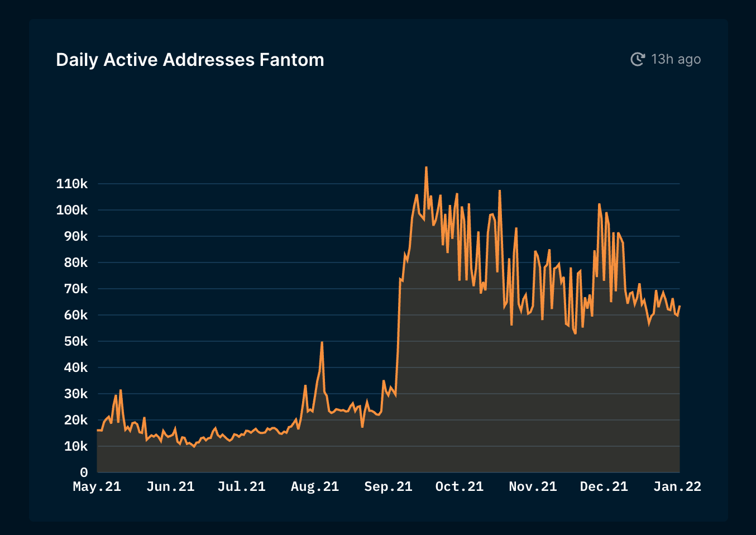The height and width of the screenshot is (535, 756).
Task: Click the 60k y-axis label
Action: tap(76, 315)
